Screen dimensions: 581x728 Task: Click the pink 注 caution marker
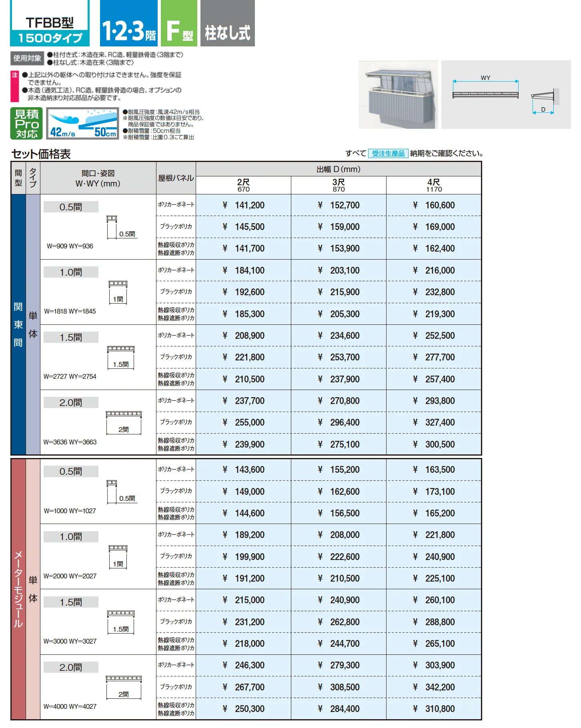(15, 86)
